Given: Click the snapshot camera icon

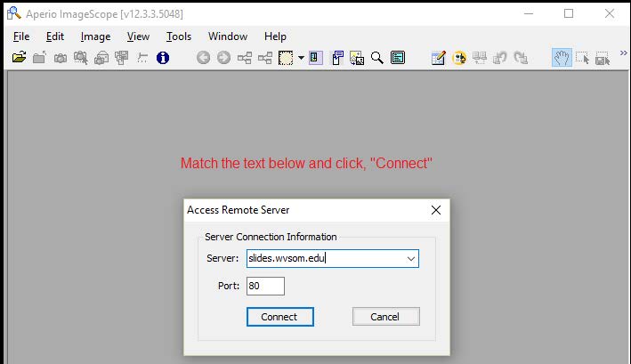Looking at the screenshot, I should pyautogui.click(x=61, y=59).
